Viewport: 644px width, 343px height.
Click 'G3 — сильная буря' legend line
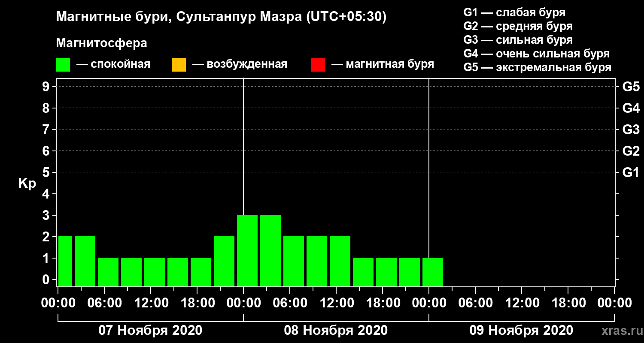tap(518, 40)
